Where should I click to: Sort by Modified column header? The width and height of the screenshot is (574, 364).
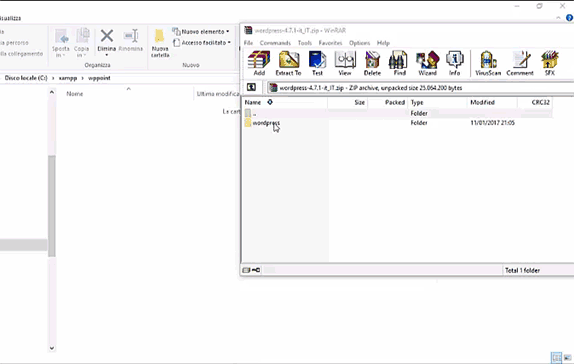click(x=492, y=103)
